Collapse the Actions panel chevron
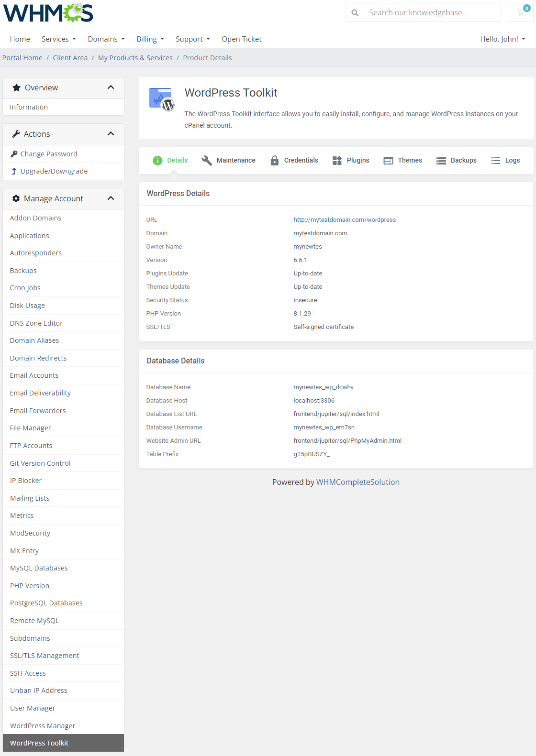Screen dimensions: 536x756 [x=111, y=134]
